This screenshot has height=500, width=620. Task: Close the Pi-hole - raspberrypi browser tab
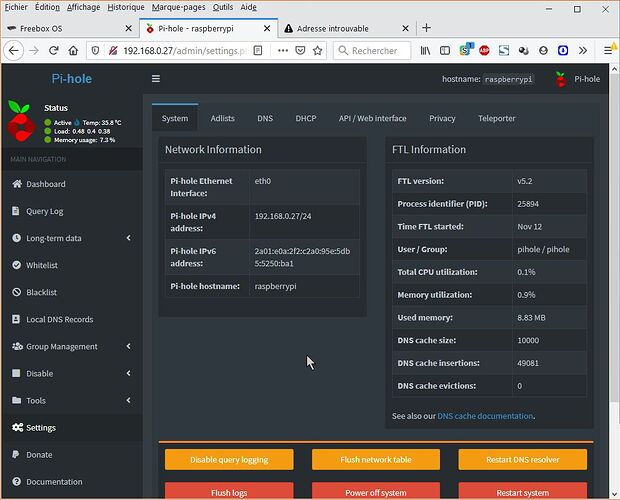267,28
